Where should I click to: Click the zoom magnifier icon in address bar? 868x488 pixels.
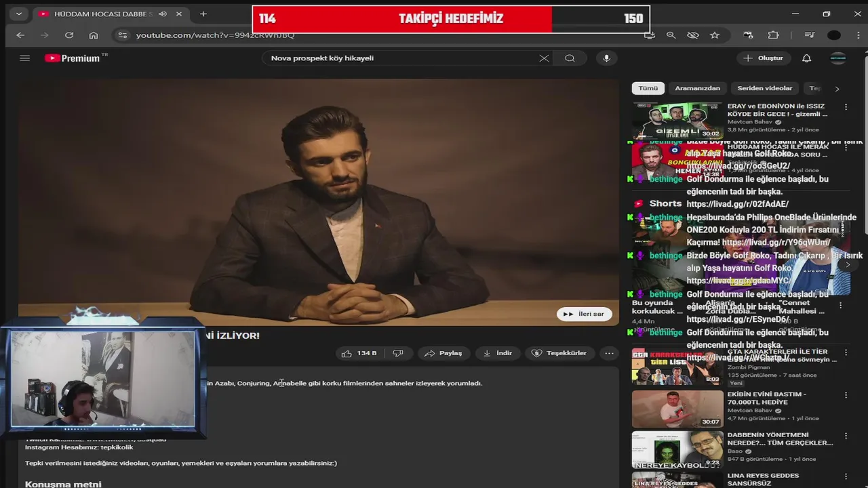tap(671, 35)
